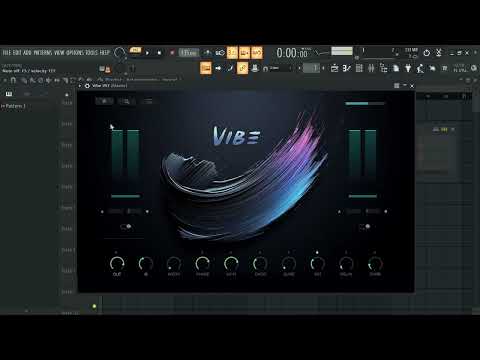
Task: Open the pattern selector arrow
Action: [x=299, y=68]
